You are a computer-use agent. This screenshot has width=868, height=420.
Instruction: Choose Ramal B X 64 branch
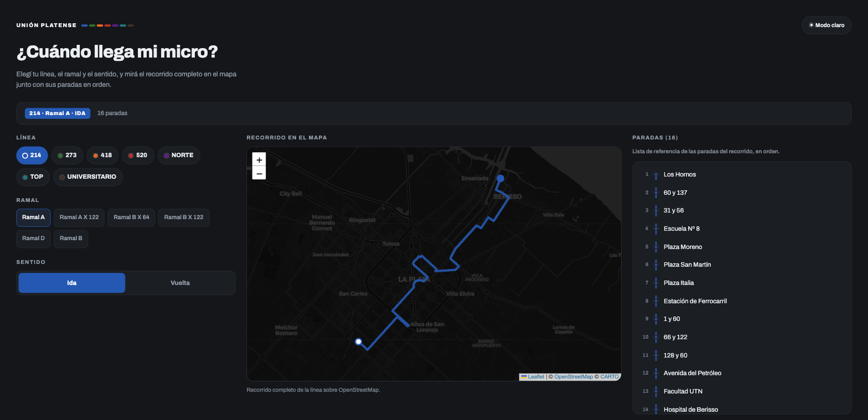tap(131, 217)
